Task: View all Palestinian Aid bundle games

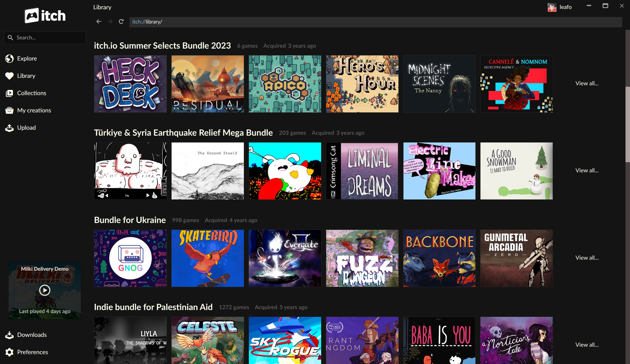Action: pos(587,345)
